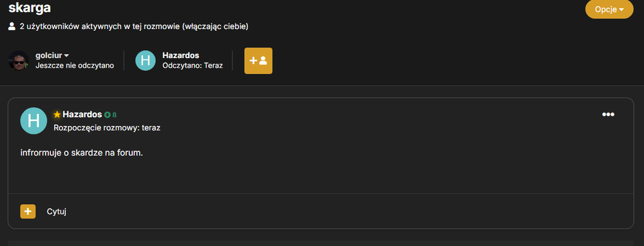This screenshot has height=246, width=644.
Task: Click the green reputation plus icon
Action: coord(107,115)
